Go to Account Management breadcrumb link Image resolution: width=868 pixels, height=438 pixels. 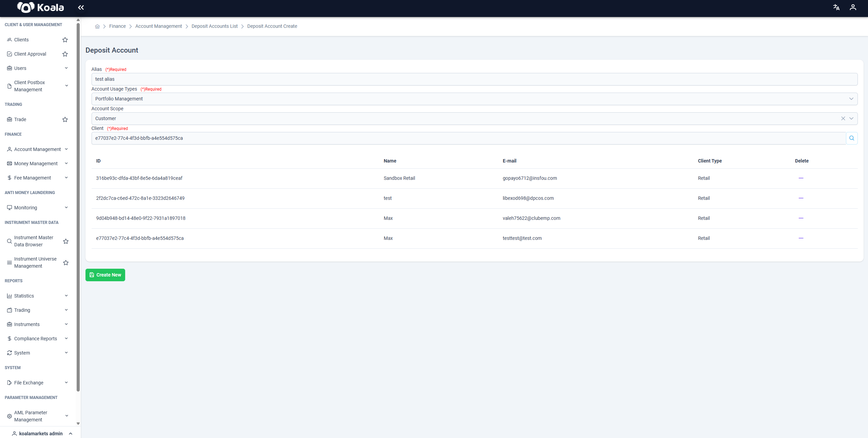[x=158, y=26]
